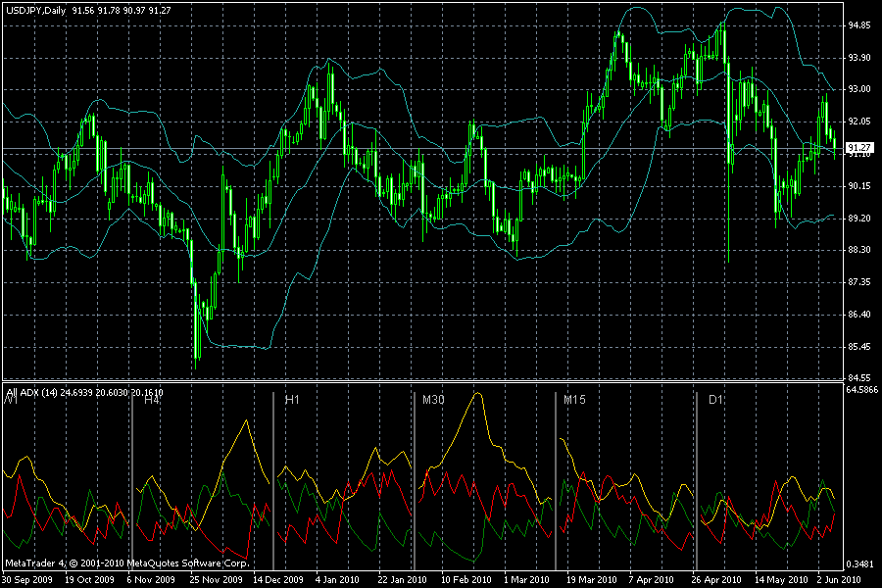The width and height of the screenshot is (882, 588).
Task: Click the 0.3481 indicator scale minimum
Action: [860, 563]
